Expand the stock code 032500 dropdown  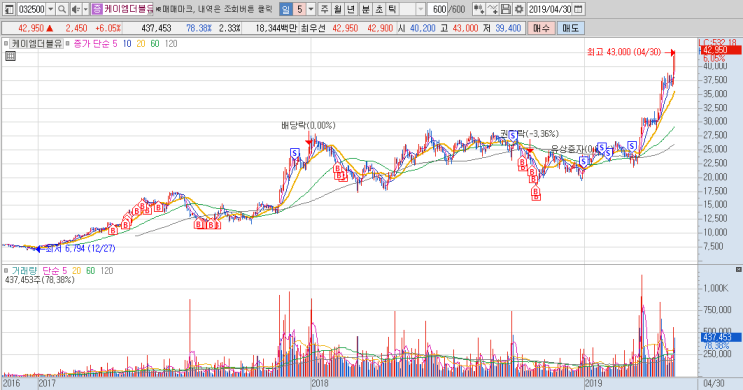[x=51, y=9]
